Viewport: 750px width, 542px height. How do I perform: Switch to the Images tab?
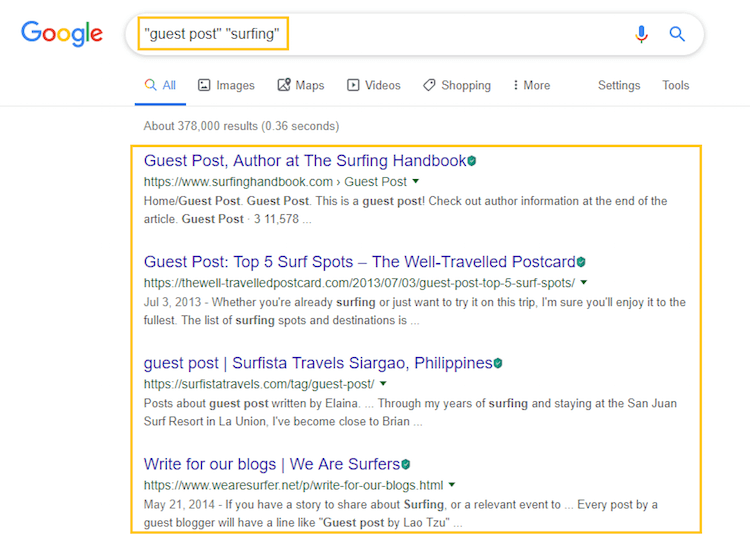(x=226, y=85)
